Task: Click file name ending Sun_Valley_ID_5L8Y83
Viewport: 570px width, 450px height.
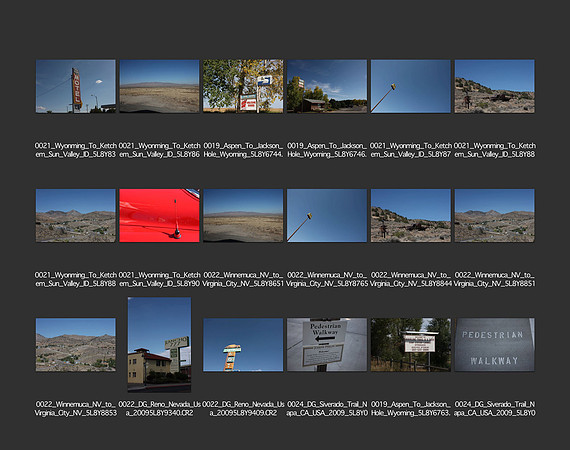Action: [x=76, y=150]
